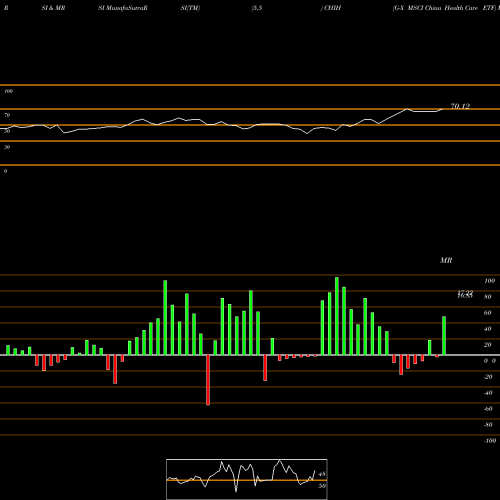Click the '(5,5' parameter text
Screen dimensions: 500x500
tap(257, 8)
